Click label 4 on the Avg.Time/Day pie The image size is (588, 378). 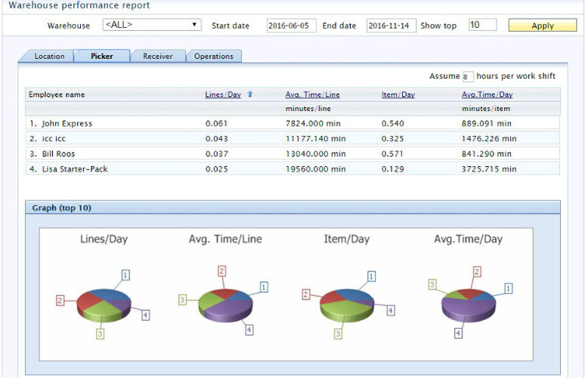[x=458, y=333]
